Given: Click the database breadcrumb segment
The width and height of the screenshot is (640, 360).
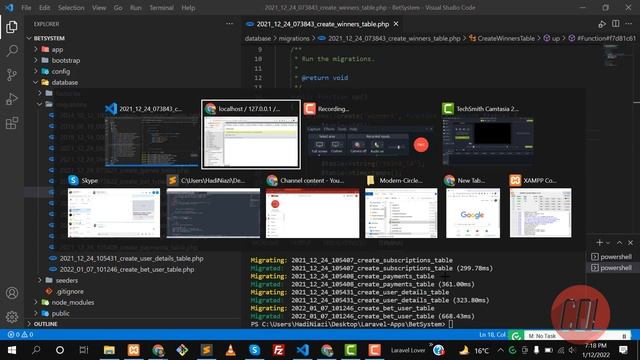Looking at the screenshot, I should point(258,38).
